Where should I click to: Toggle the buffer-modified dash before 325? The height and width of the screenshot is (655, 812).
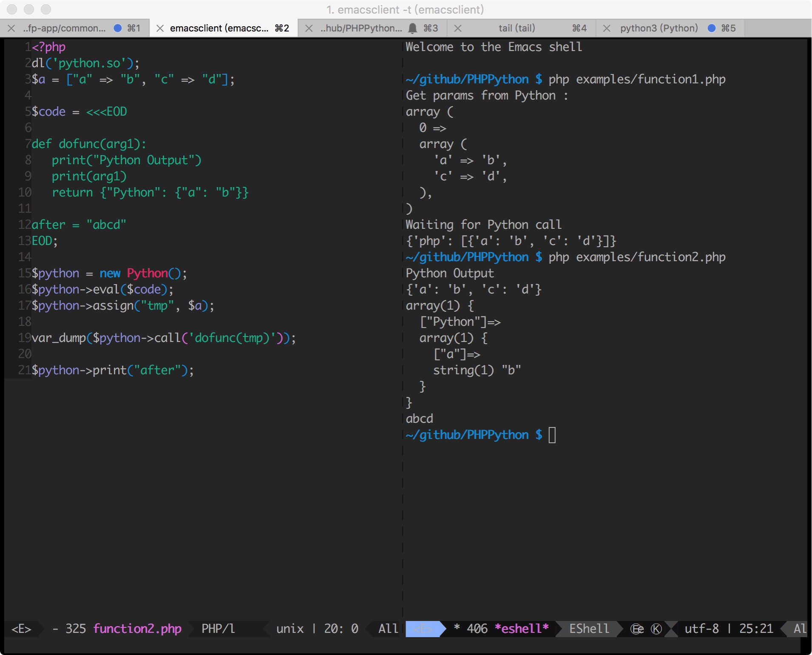pos(56,629)
